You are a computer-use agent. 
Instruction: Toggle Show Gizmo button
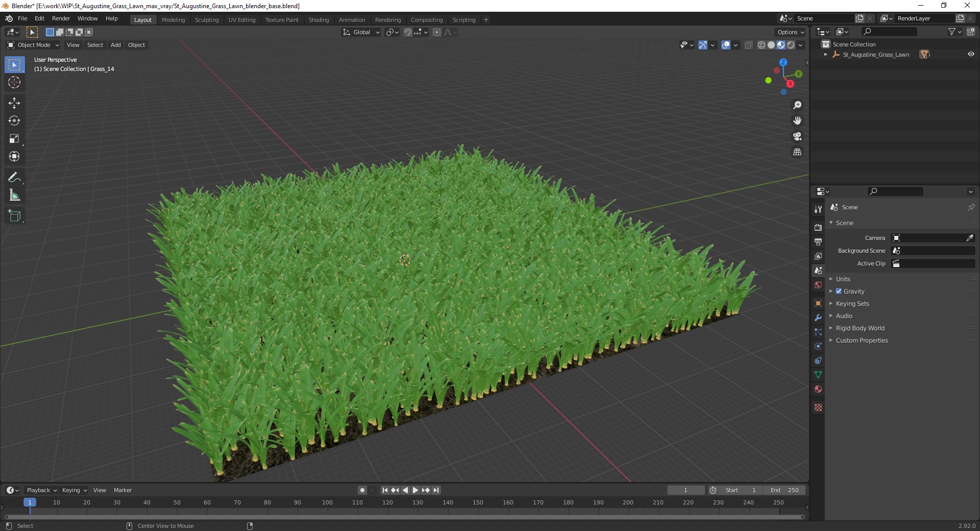703,45
